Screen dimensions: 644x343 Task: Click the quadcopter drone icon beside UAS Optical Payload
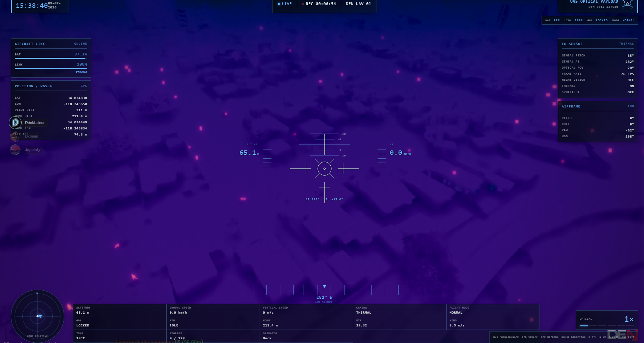coord(627,4)
